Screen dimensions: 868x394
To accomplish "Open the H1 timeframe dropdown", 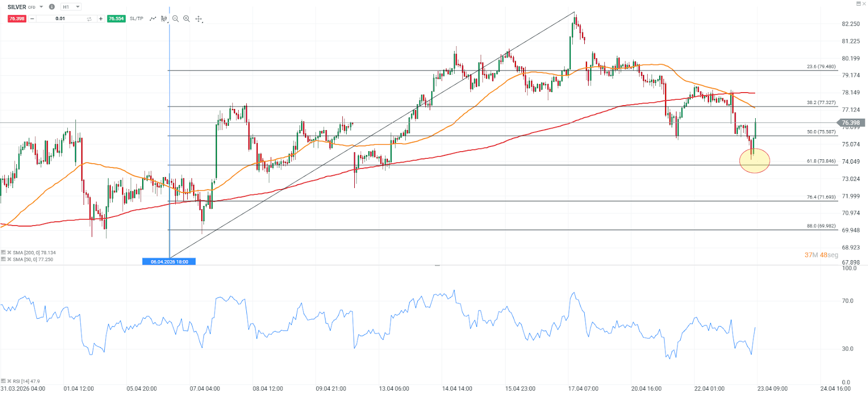I will click(x=71, y=7).
